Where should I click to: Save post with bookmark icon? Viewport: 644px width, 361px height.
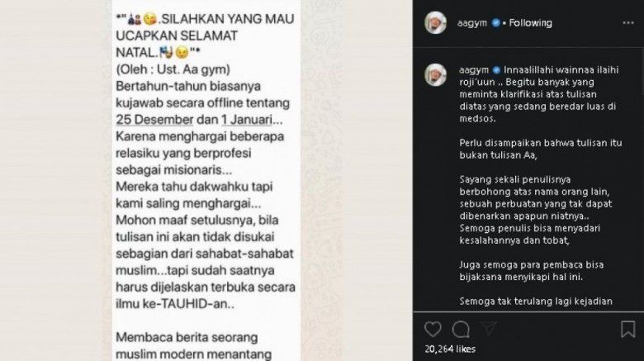(x=628, y=329)
